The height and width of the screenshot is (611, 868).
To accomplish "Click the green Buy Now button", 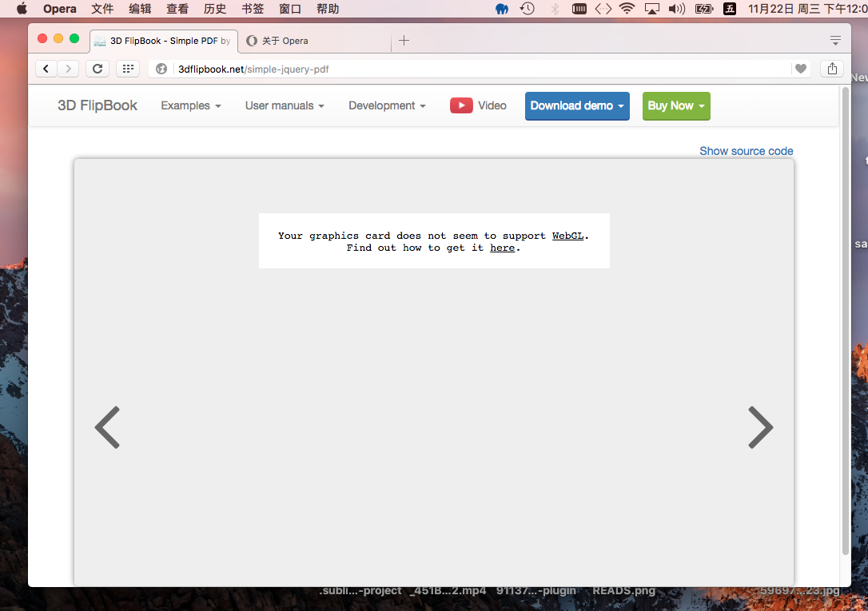I will coord(676,105).
